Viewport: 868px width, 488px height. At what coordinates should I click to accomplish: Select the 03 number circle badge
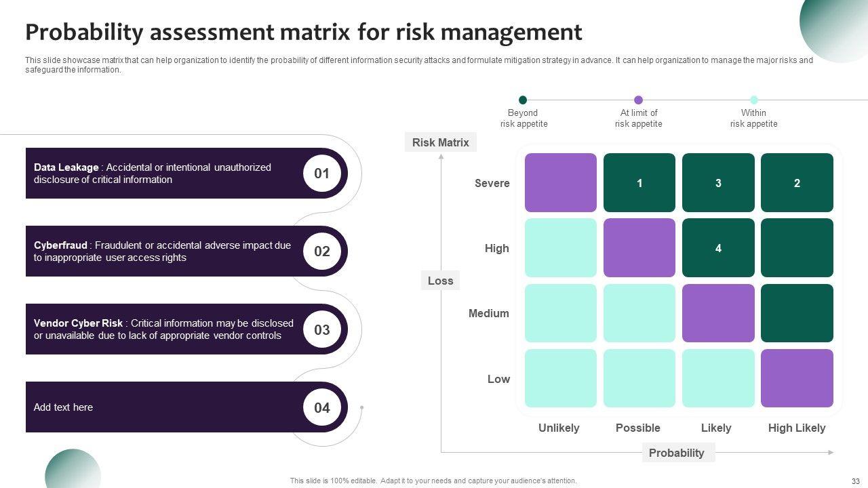click(321, 330)
